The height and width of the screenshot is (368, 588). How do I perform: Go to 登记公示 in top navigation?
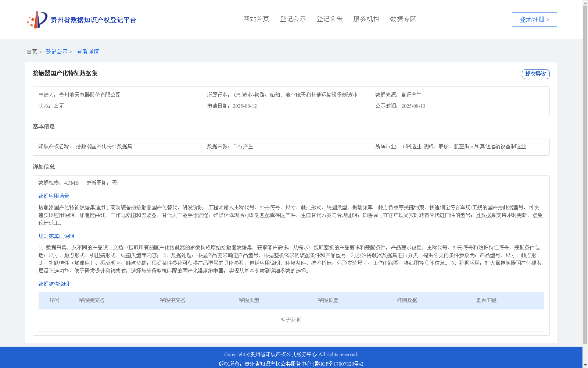293,19
